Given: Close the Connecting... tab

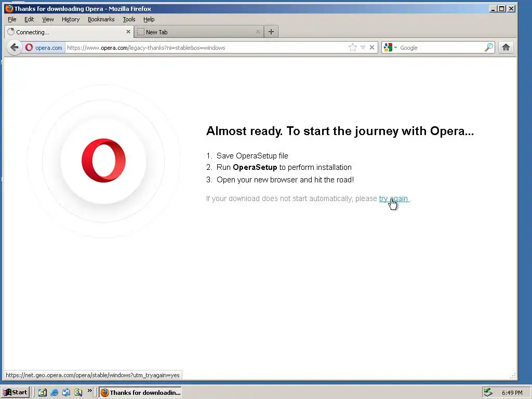Looking at the screenshot, I should 128,32.
